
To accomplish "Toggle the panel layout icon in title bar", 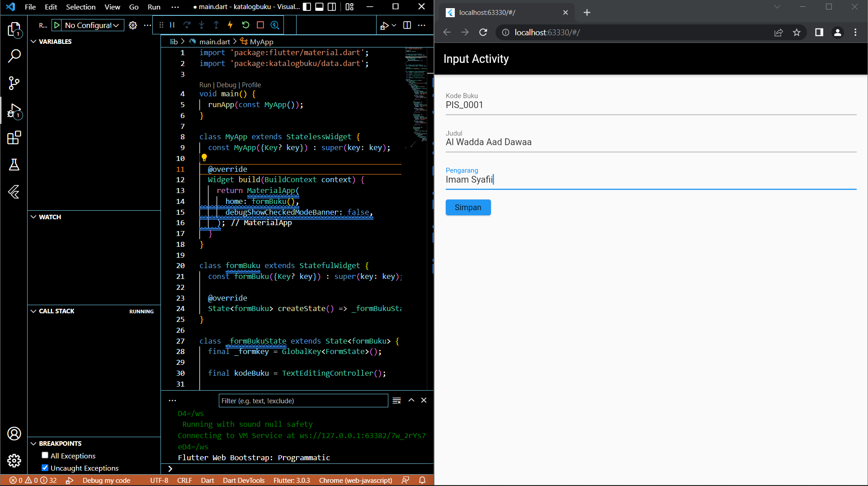I will click(320, 6).
